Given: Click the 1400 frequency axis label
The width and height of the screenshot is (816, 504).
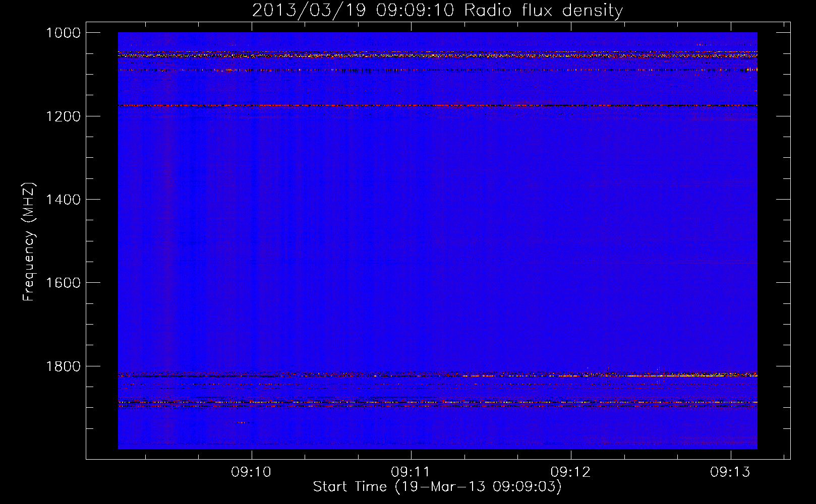Looking at the screenshot, I should pyautogui.click(x=63, y=200).
